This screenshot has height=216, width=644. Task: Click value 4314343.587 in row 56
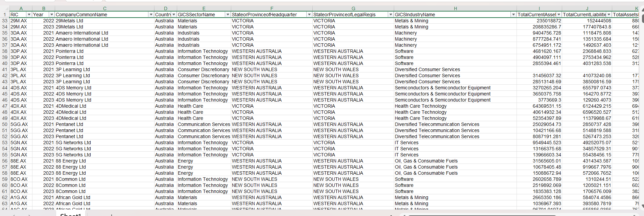[597, 161]
